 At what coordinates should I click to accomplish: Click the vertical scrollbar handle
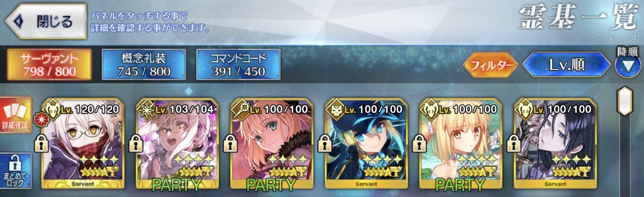(x=626, y=104)
